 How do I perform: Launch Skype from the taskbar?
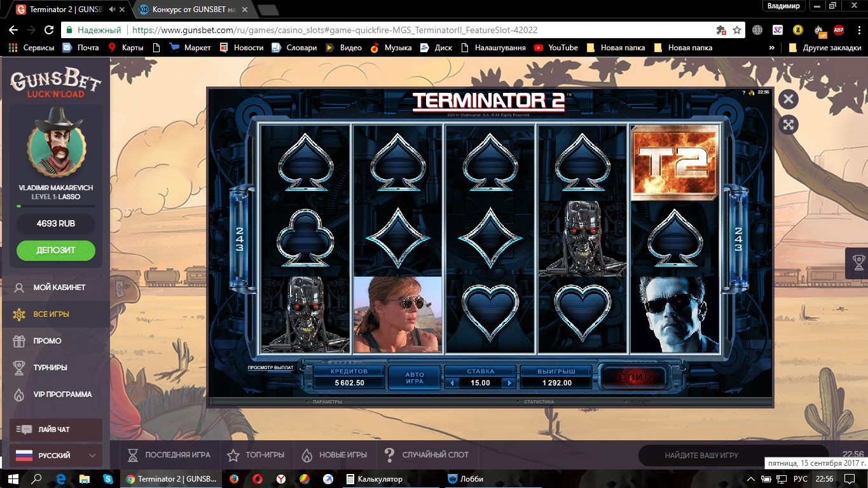(x=108, y=478)
